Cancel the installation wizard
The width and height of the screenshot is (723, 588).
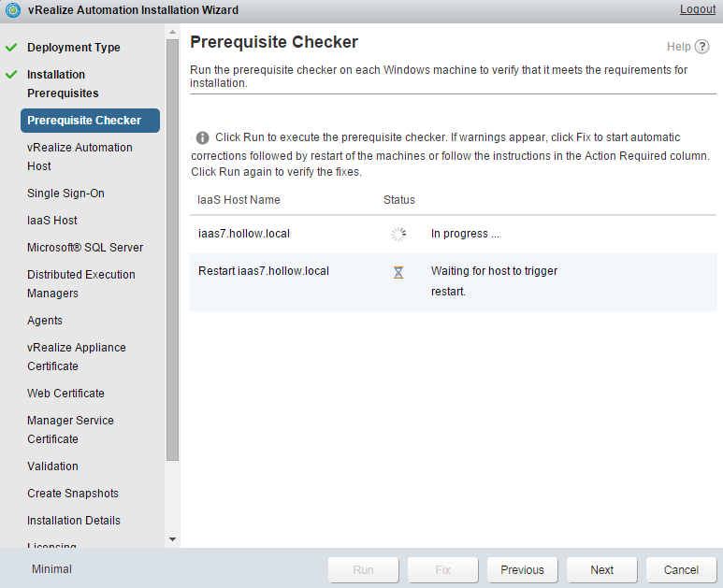[681, 570]
